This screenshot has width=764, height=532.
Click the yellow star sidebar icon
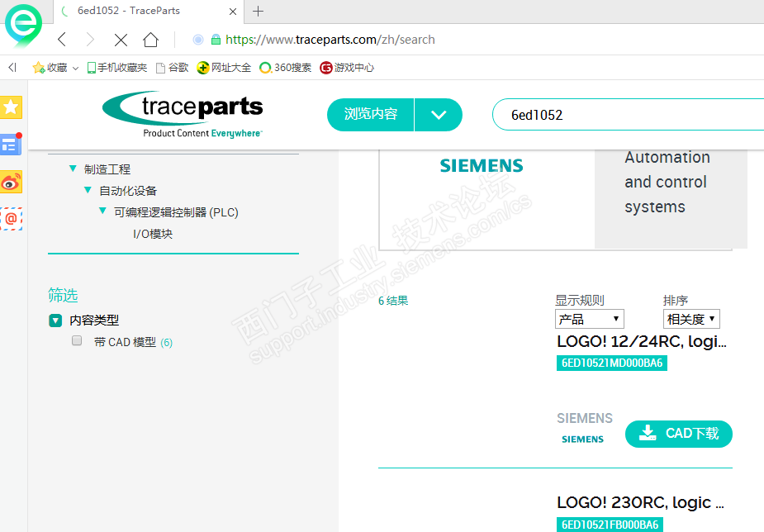coord(12,107)
